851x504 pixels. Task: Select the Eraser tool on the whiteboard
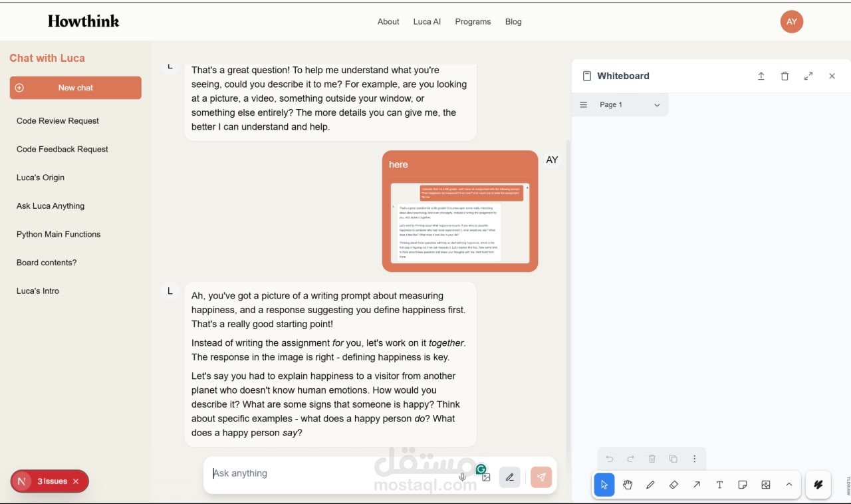[x=673, y=485]
